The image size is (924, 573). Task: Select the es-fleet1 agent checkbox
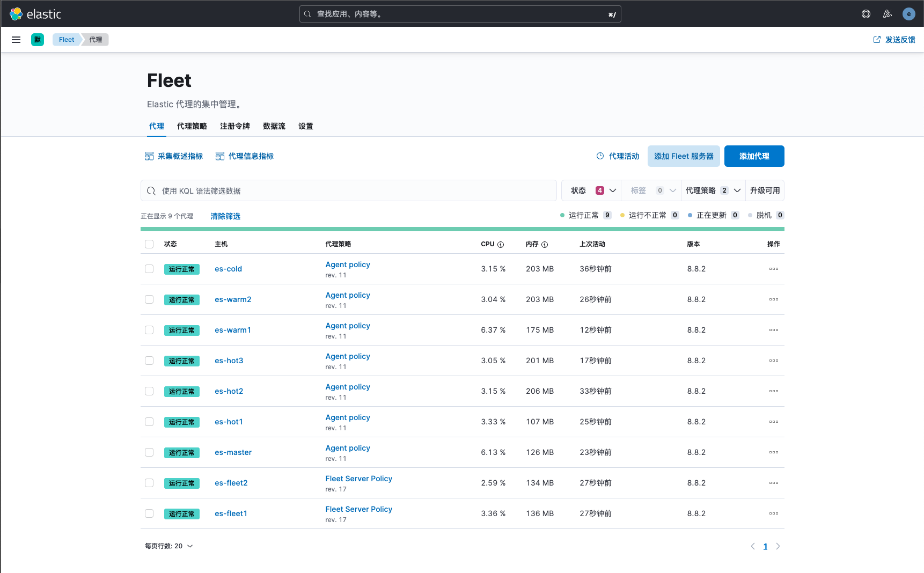(x=149, y=513)
